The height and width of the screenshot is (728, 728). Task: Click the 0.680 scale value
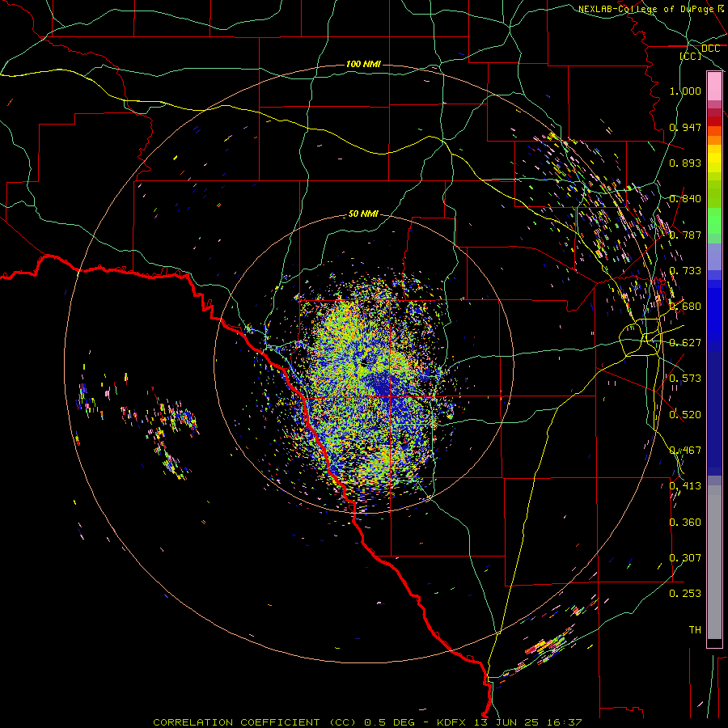click(x=685, y=307)
